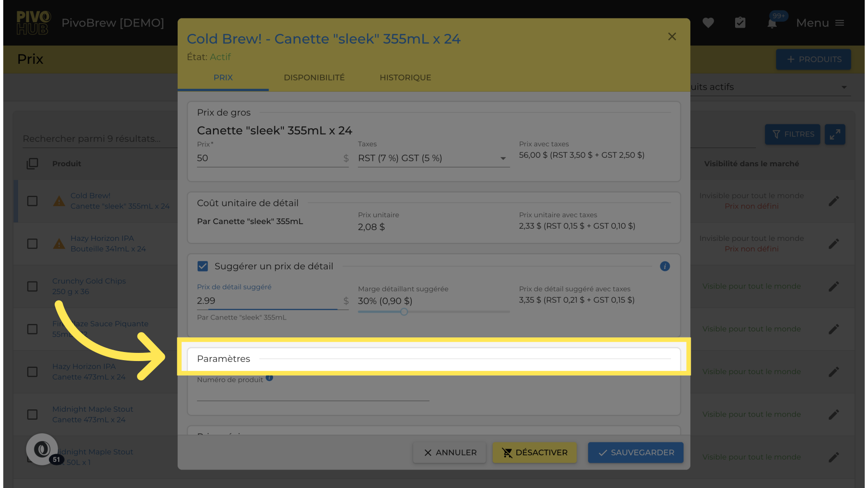Image resolution: width=868 pixels, height=488 pixels.
Task: Uncheck Suggérer un prix de détail checkbox
Action: 203,266
